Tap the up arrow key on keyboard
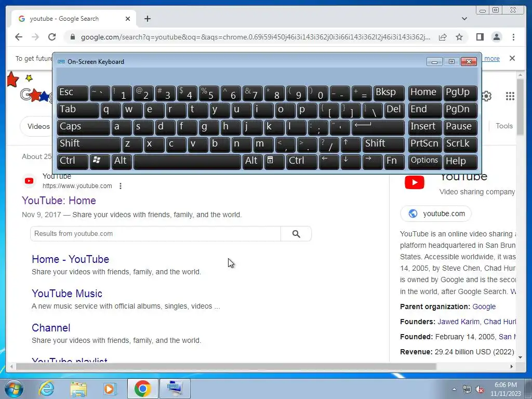532x399 pixels. (351, 144)
